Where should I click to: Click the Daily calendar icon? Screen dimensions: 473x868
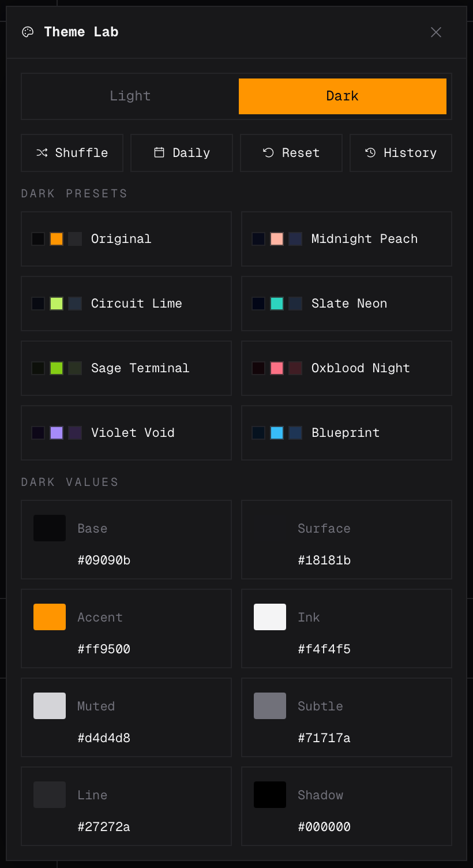coord(159,152)
